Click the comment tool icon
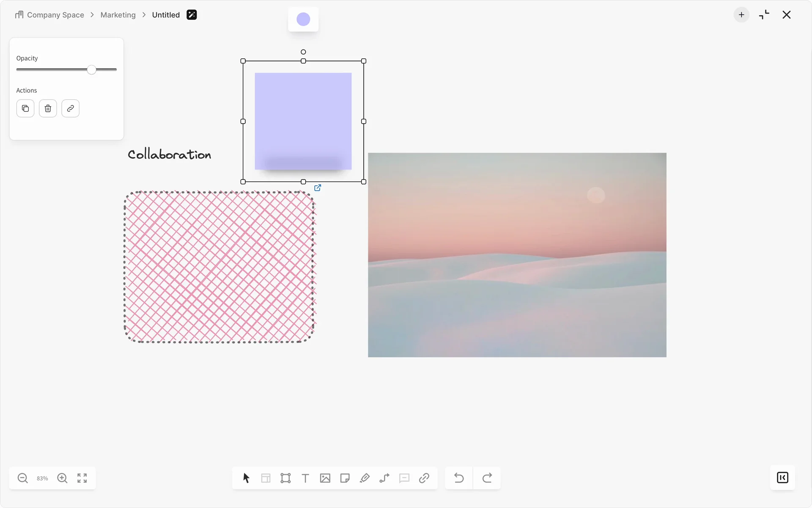Image resolution: width=812 pixels, height=508 pixels. click(404, 478)
